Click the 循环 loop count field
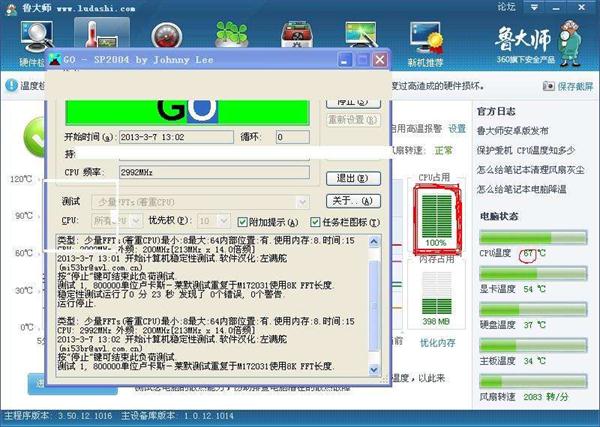This screenshot has width=600, height=427. click(293, 137)
